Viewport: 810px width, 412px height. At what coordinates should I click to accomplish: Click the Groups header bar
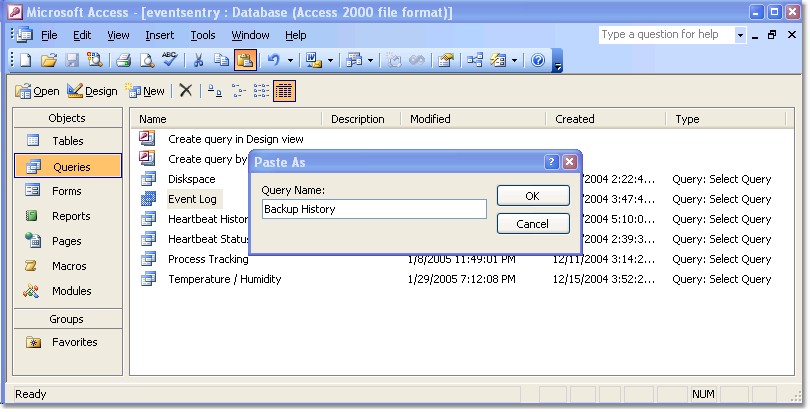(68, 319)
